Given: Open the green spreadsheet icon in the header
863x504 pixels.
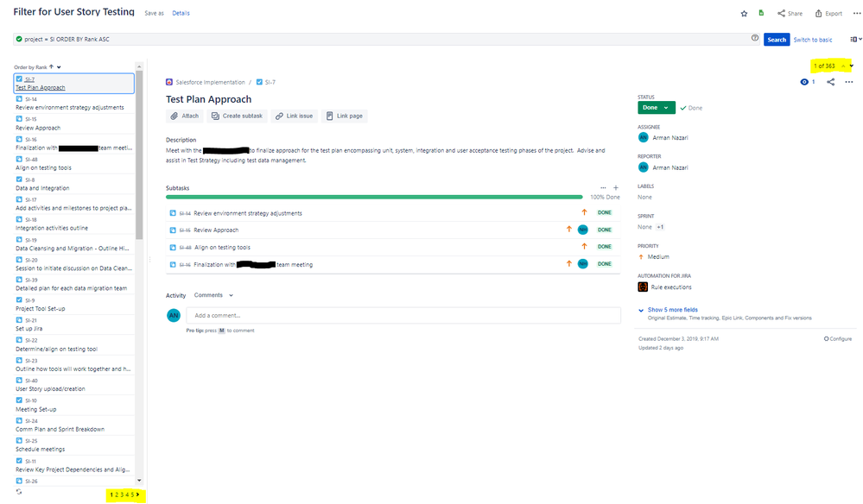Looking at the screenshot, I should [x=761, y=13].
